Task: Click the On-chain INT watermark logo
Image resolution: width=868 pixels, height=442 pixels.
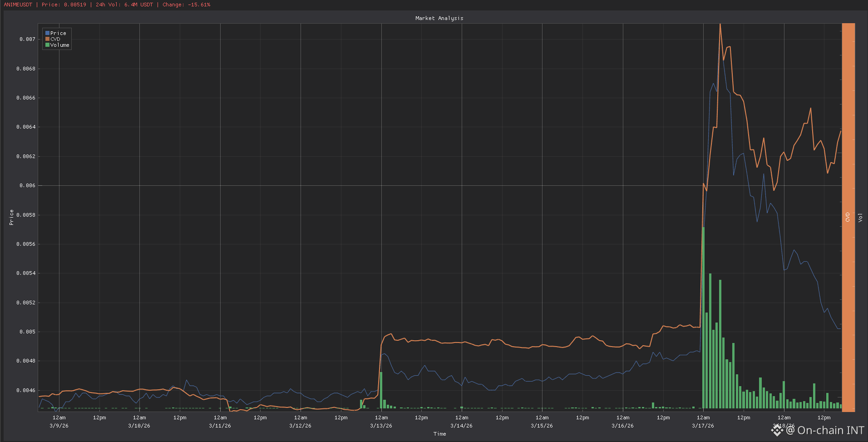Action: coord(778,430)
